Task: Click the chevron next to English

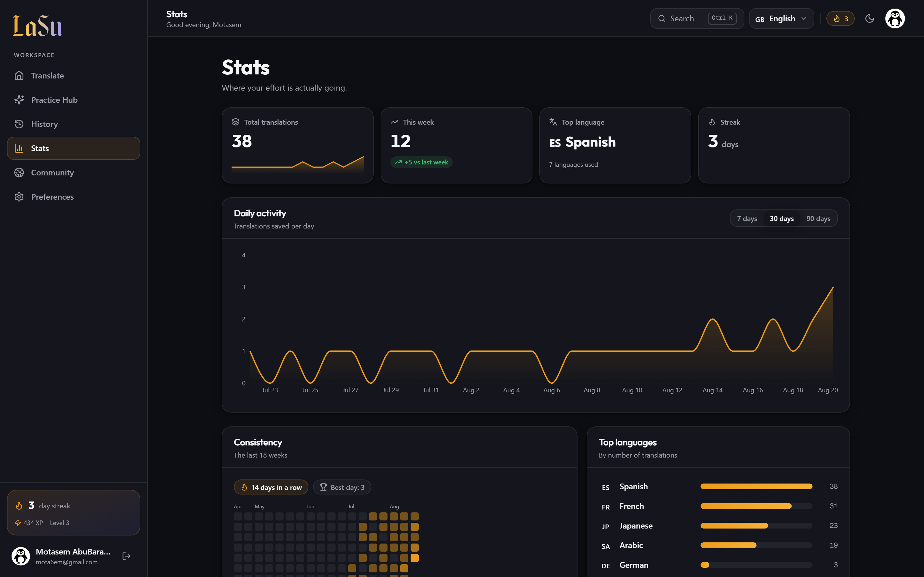Action: 804,19
